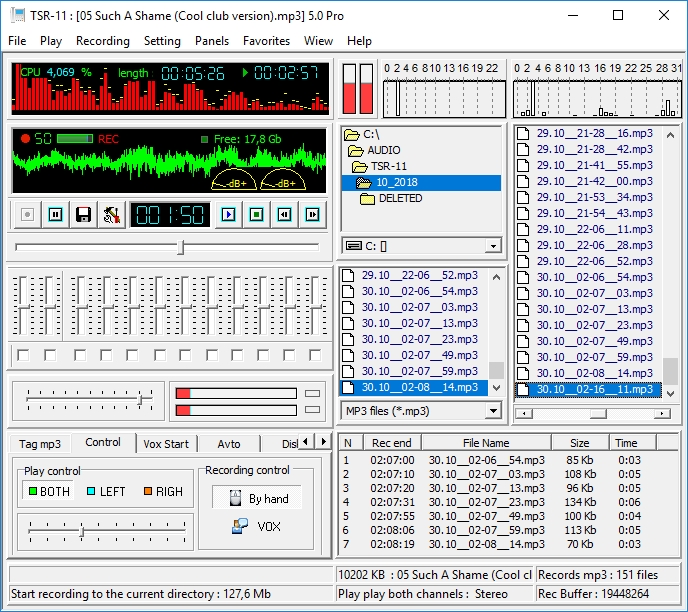The image size is (688, 612).
Task: Click the volume slider above the Tag mp3 tab
Action: (140, 400)
